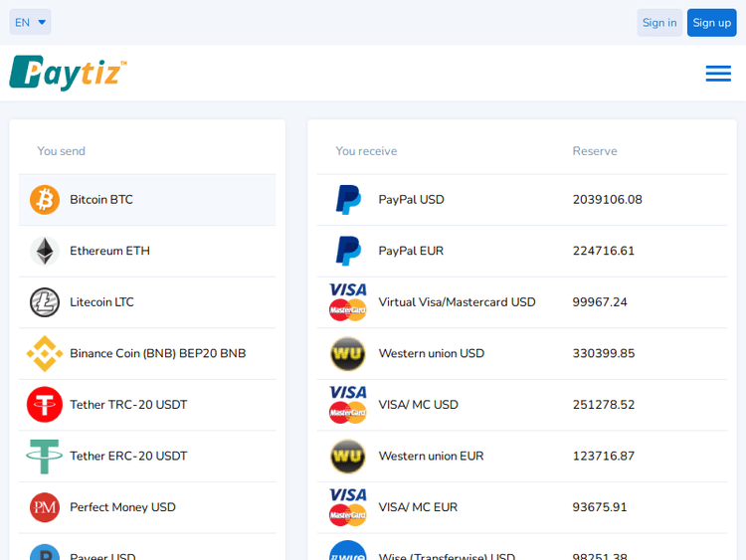Screen dimensions: 746x560
Task: Open the hamburger navigation menu
Action: tap(718, 74)
